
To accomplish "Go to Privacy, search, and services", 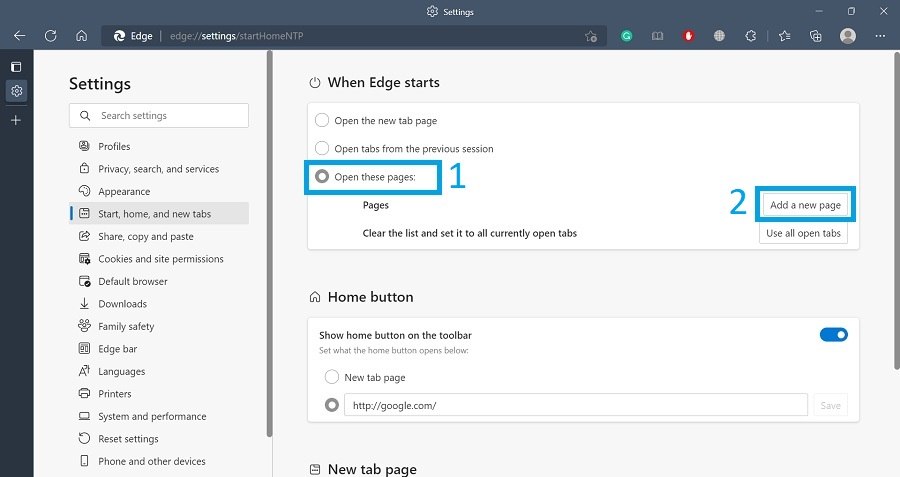I will [x=158, y=169].
